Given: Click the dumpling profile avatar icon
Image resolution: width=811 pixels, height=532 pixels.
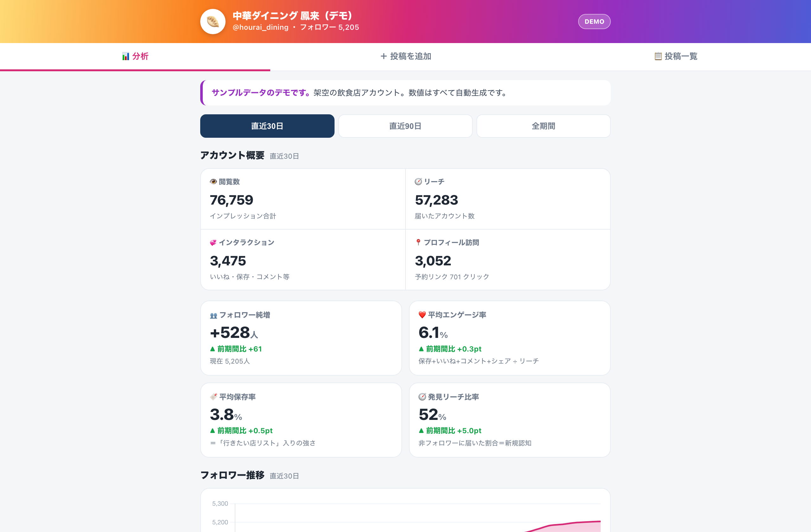Looking at the screenshot, I should pos(213,22).
